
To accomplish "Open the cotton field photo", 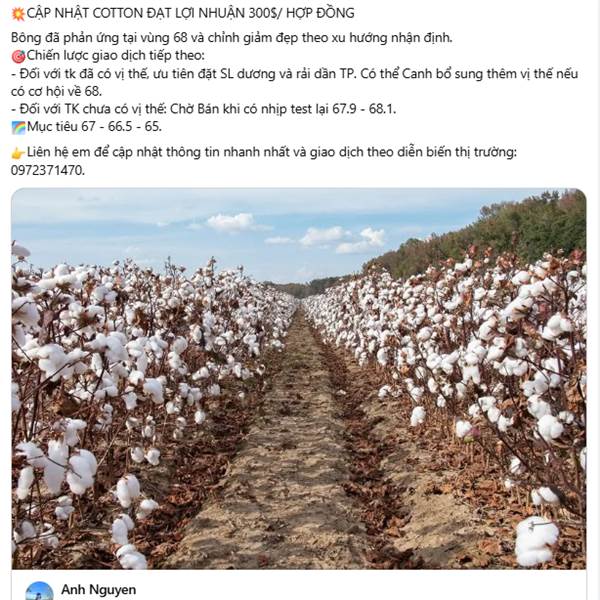I will (x=298, y=378).
